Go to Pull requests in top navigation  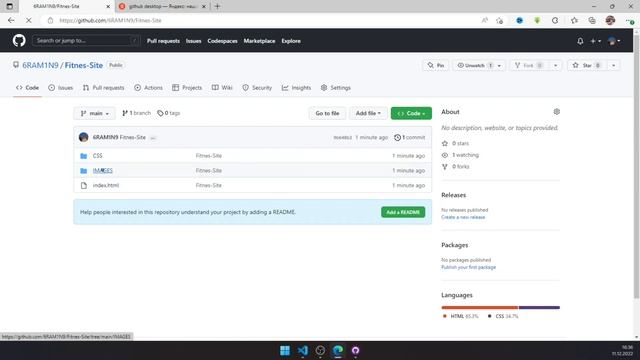click(163, 41)
